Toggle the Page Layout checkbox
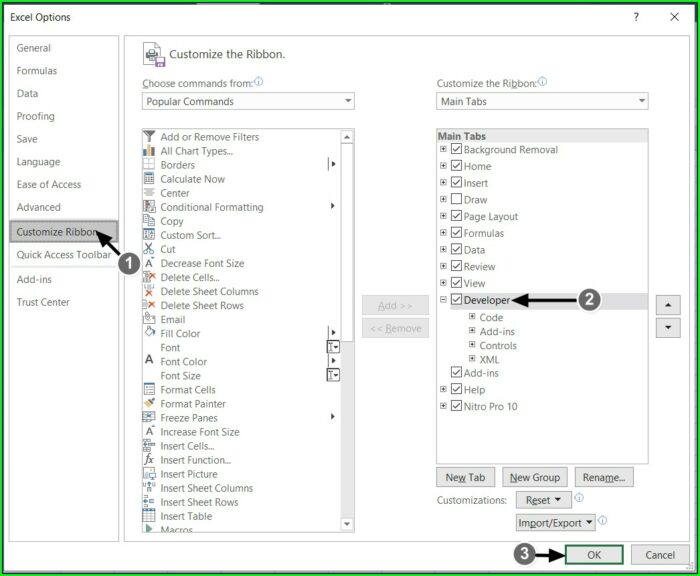This screenshot has width=700, height=576. click(x=456, y=216)
